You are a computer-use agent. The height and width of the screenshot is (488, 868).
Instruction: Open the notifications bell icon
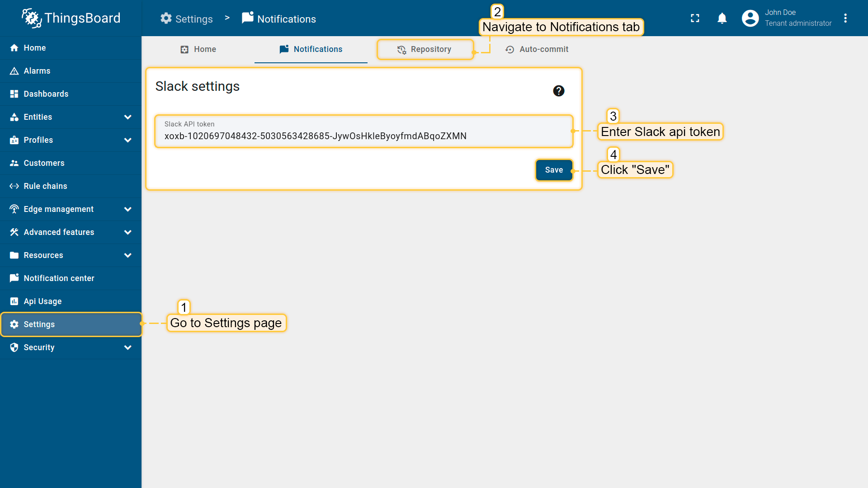point(722,18)
